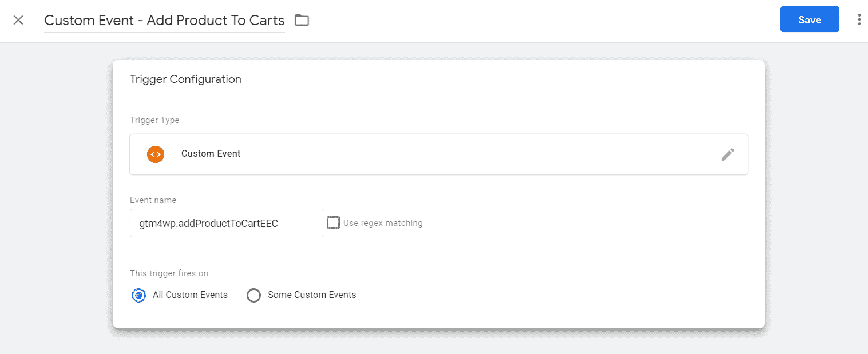Click the folder icon next to trigger name
Image resolution: width=868 pixels, height=354 pixels.
click(302, 19)
